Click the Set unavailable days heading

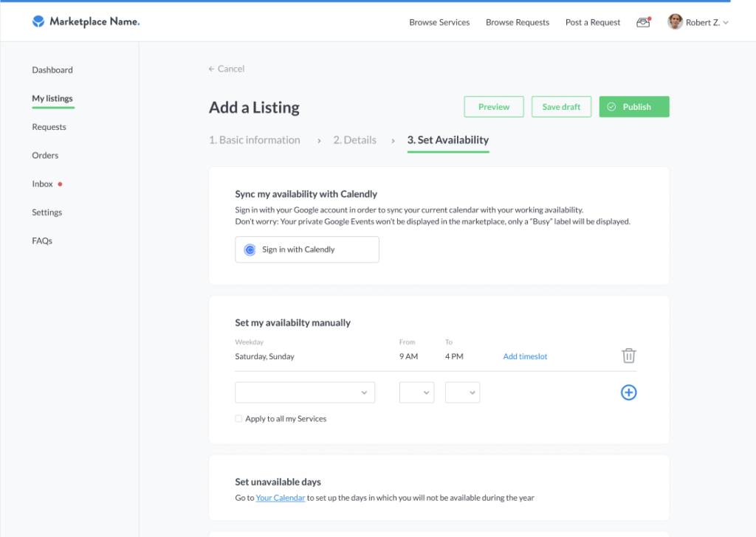[278, 482]
